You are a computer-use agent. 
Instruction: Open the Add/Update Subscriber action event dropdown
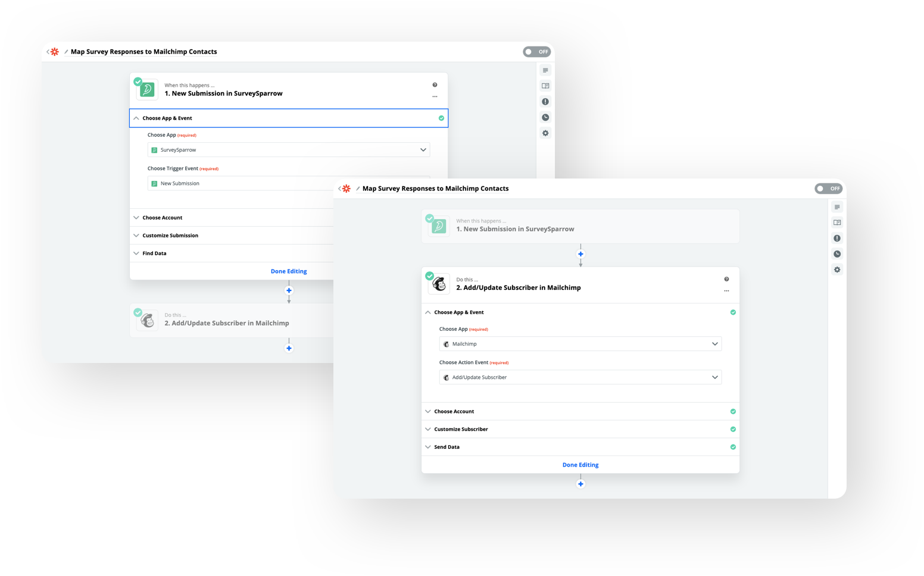[x=580, y=377]
